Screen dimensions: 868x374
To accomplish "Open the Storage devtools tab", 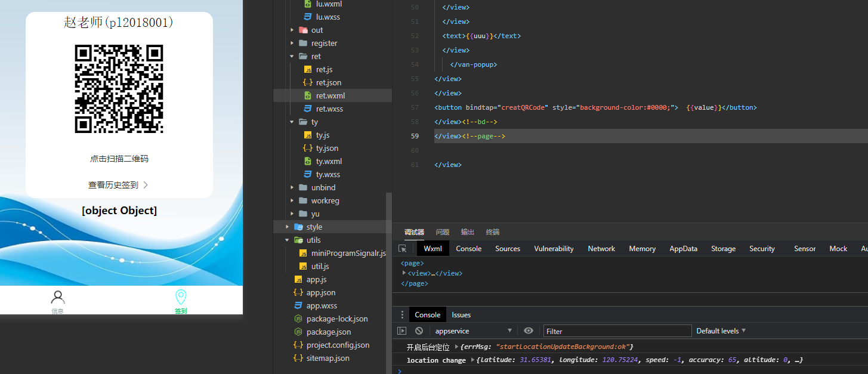I will [723, 249].
